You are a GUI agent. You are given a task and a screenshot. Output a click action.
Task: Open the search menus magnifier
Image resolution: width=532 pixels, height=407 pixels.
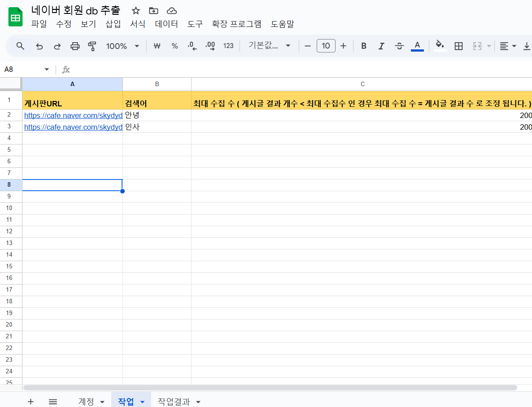click(20, 46)
